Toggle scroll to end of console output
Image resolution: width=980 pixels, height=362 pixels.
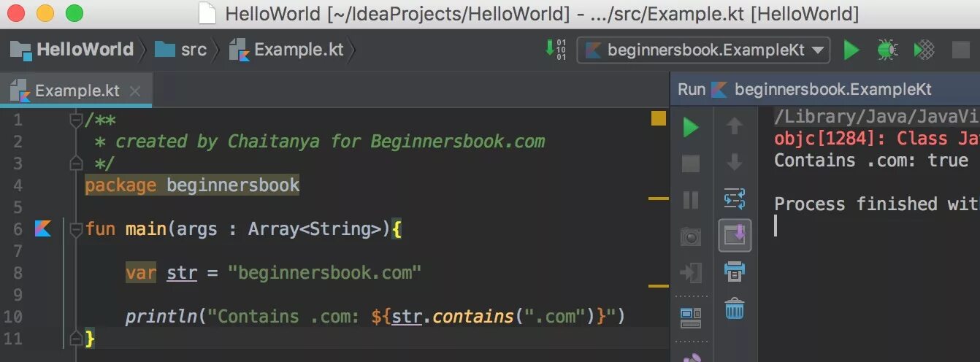[735, 235]
